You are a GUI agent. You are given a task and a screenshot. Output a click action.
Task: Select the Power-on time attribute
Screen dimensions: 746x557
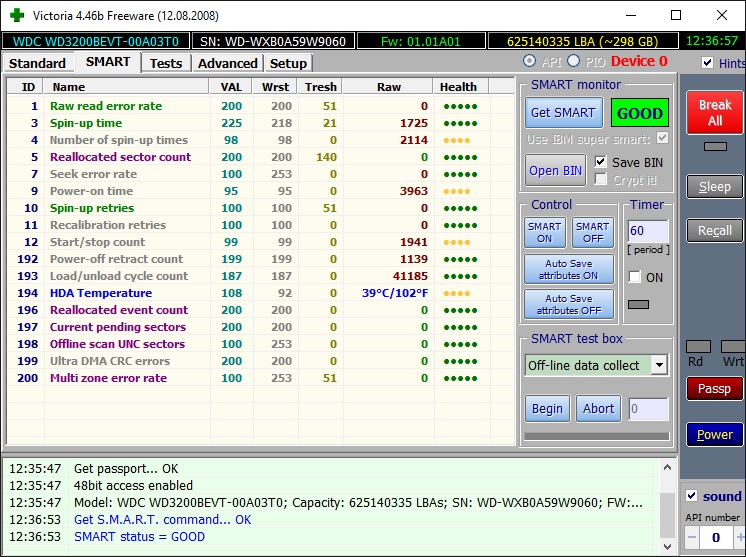(261, 191)
